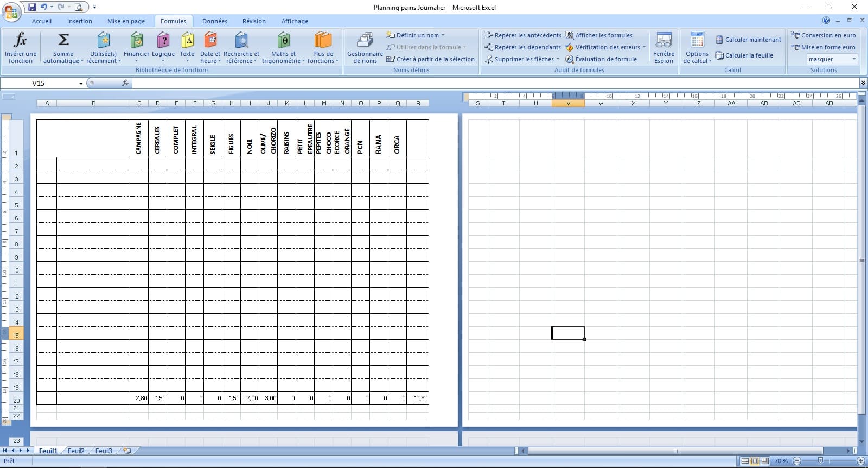868x468 pixels.
Task: Click Conversion en euro
Action: click(824, 35)
